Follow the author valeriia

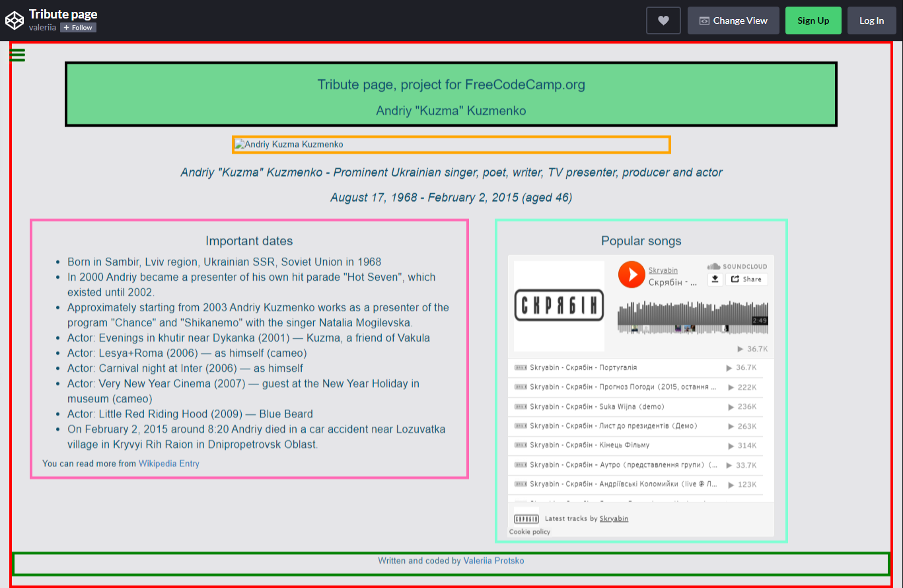coord(78,28)
